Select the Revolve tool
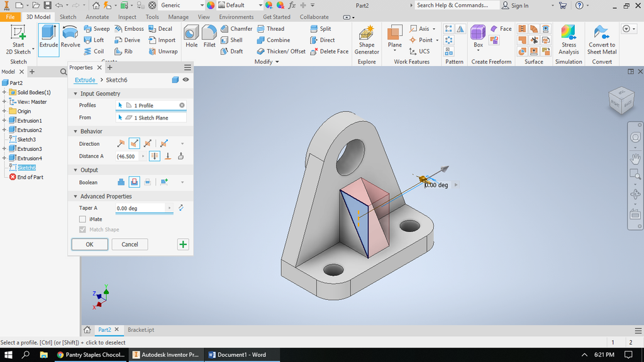 [70, 37]
